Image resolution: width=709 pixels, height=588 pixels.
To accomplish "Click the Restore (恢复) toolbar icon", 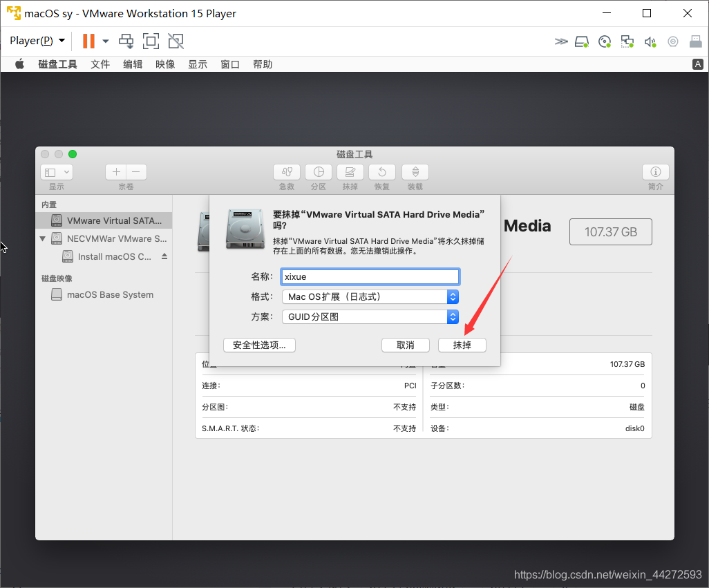I will [x=382, y=172].
